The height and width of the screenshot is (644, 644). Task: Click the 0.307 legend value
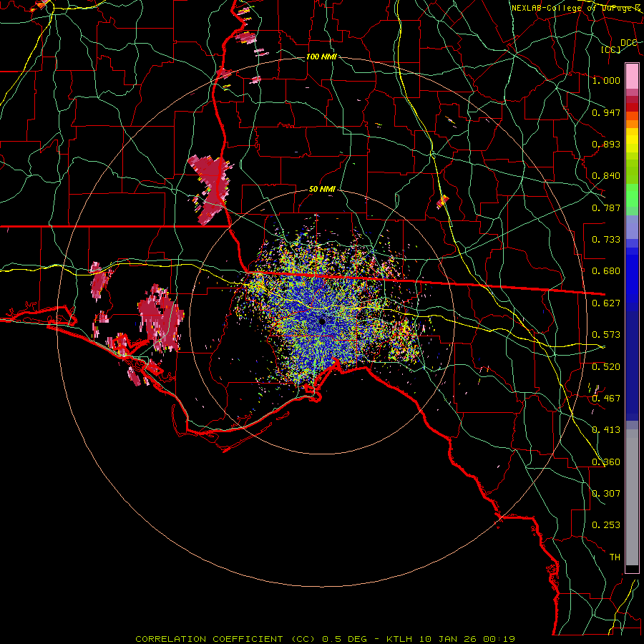[606, 494]
